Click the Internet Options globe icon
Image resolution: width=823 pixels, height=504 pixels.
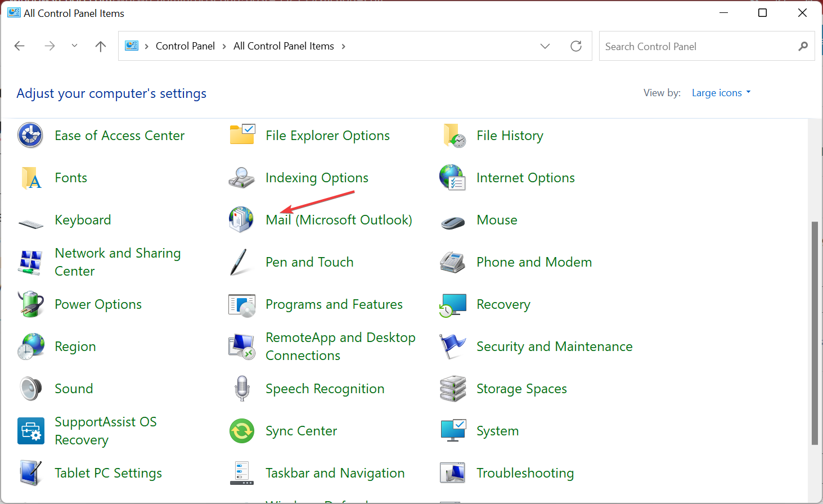452,177
